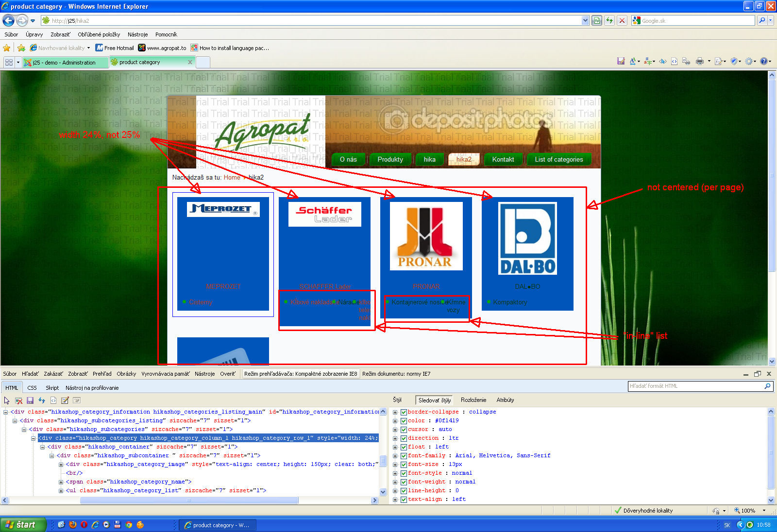Launch Firefox from the quick launch bar

click(73, 525)
